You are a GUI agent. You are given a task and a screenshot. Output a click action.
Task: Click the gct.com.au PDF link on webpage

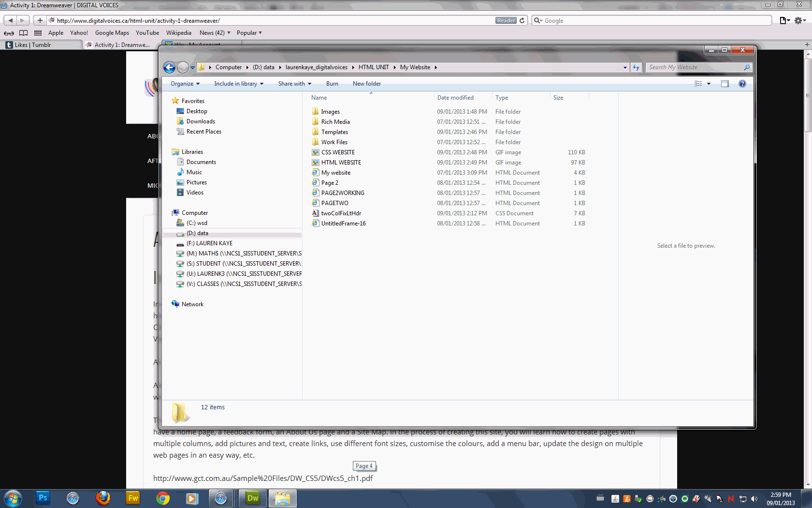click(263, 478)
